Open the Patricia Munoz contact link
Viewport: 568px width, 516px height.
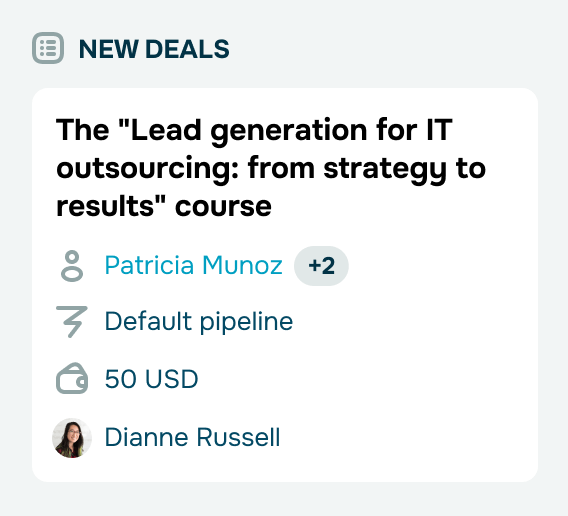pos(193,265)
